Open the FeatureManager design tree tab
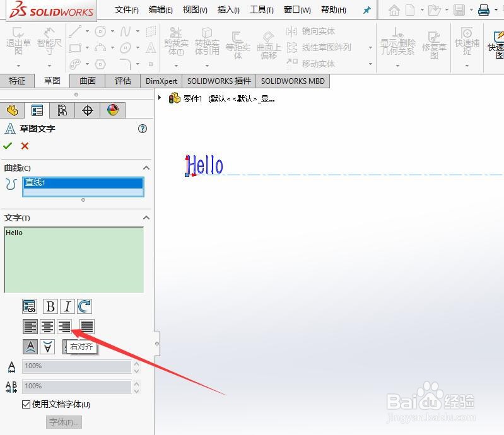Screen dimensions: 504x435 pyautogui.click(x=12, y=110)
